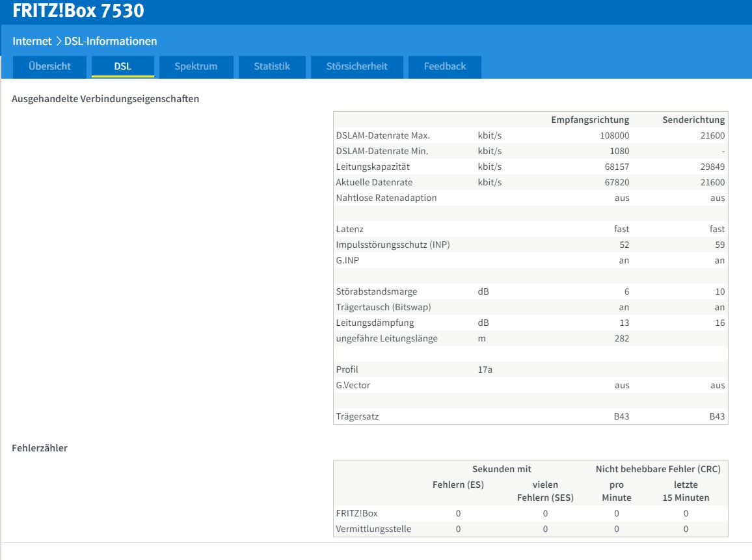
Task: Click the Störabstandsmarge label
Action: (x=377, y=291)
